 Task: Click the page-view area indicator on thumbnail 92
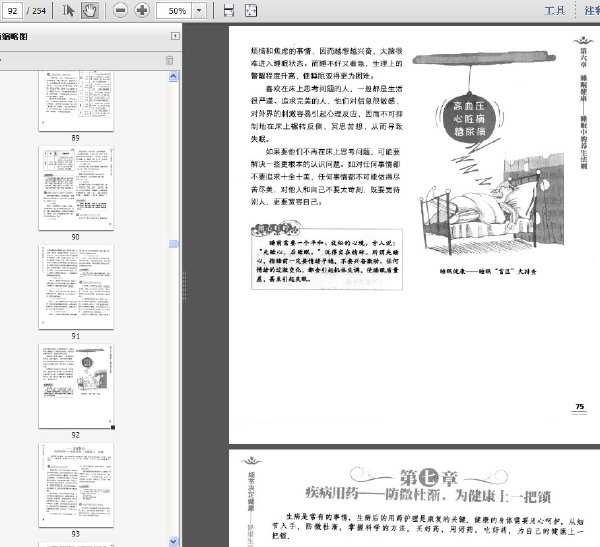(x=113, y=427)
